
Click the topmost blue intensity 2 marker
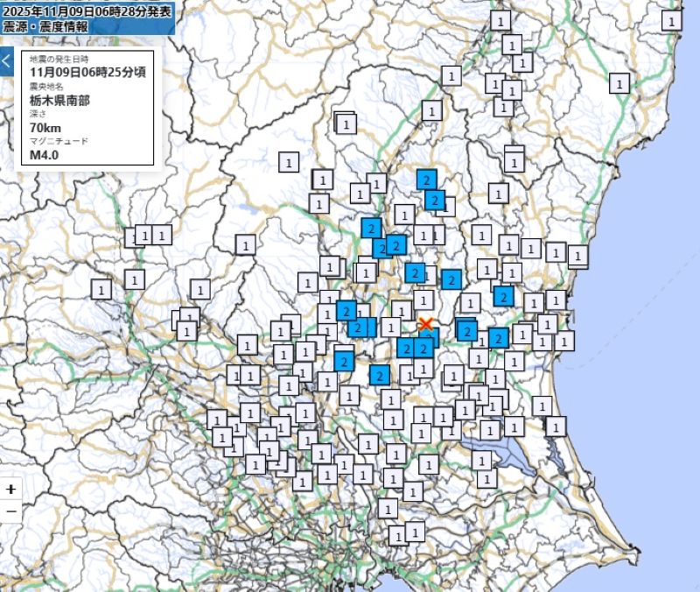[x=426, y=178]
